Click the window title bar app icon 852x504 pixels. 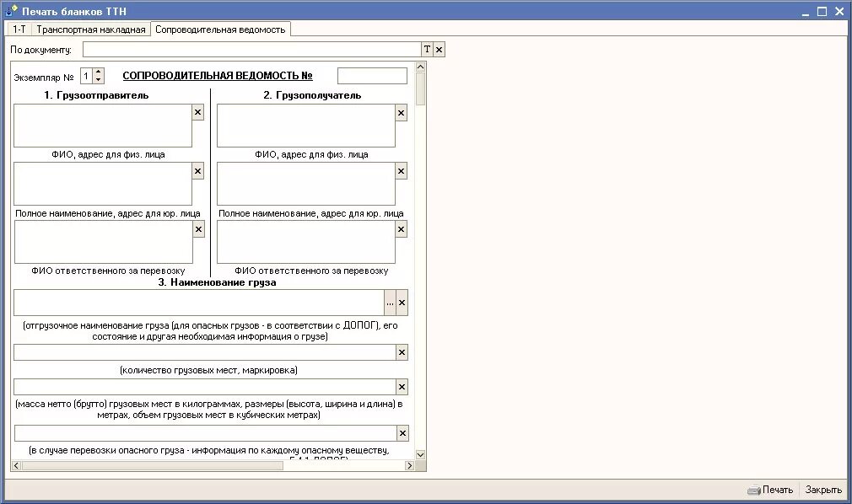12,10
